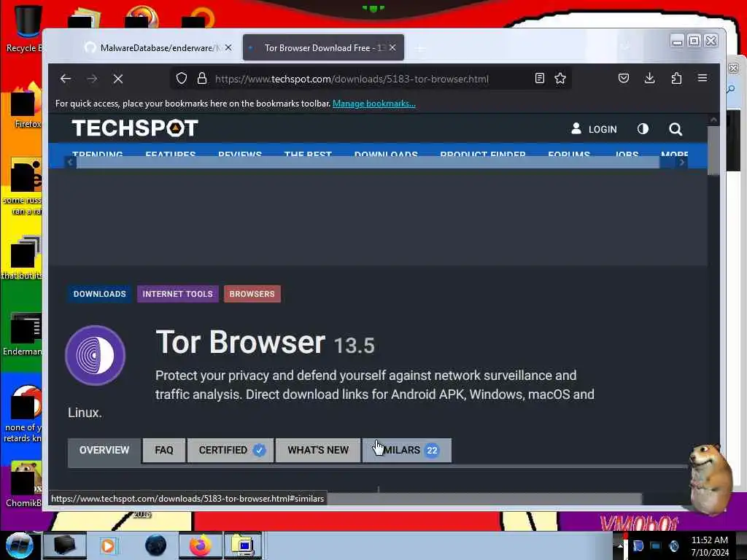This screenshot has height=560, width=747.
Task: Click the site security padlock icon
Action: point(202,79)
